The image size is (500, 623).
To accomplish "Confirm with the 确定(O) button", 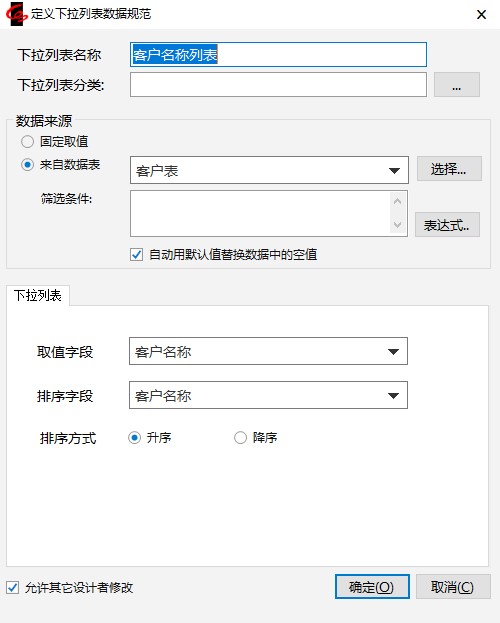I will [x=372, y=586].
